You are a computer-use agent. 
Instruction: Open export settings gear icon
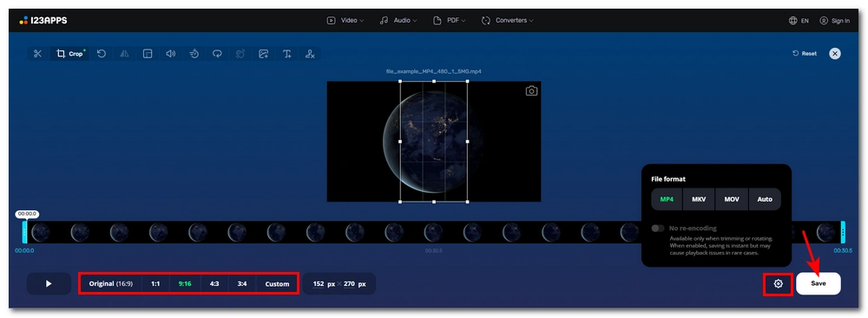tap(779, 283)
